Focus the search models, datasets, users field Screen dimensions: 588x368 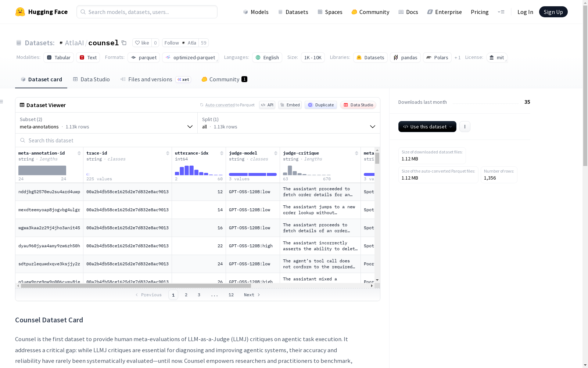click(147, 12)
